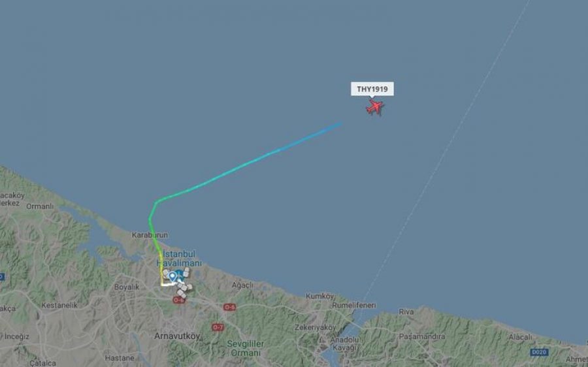Click the Alacalı place label
Screen dimensions: 588x367
(520, 337)
